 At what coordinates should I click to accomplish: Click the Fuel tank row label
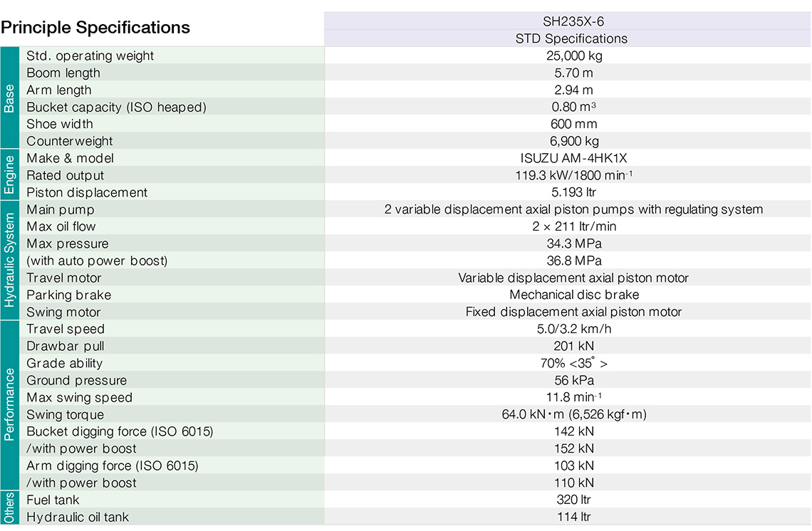click(53, 500)
